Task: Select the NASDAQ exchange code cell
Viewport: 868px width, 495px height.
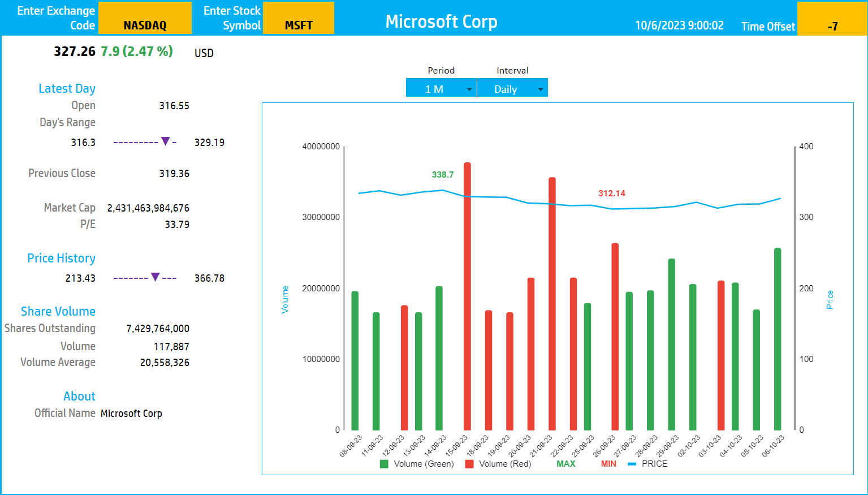Action: coord(145,18)
